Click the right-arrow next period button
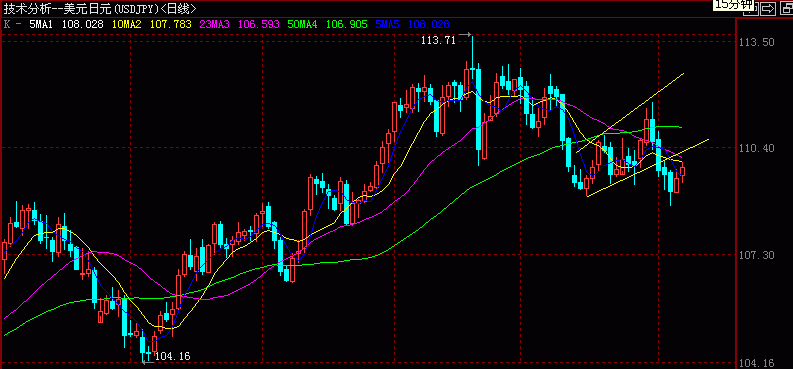 point(768,8)
